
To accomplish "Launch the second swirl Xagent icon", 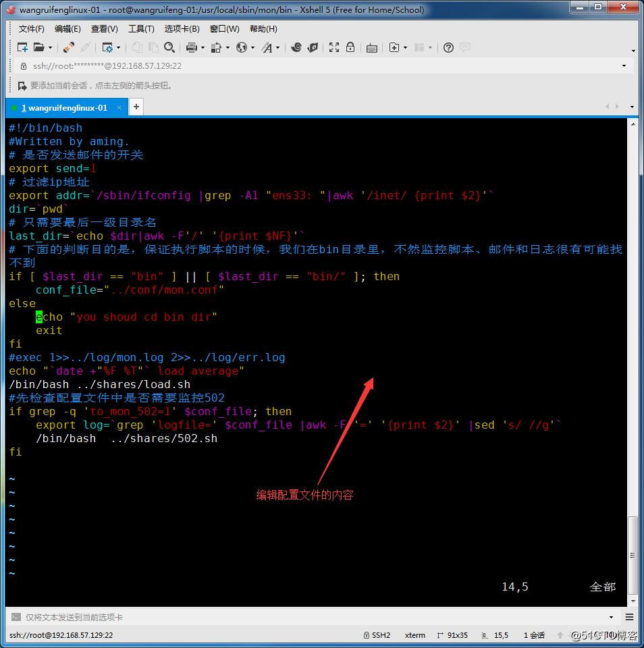I will (x=313, y=47).
